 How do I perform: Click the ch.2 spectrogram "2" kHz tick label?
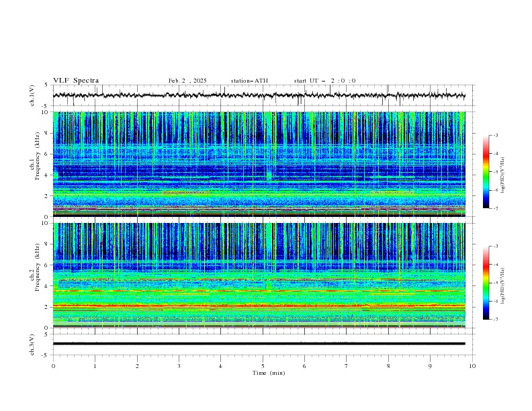tap(48, 307)
